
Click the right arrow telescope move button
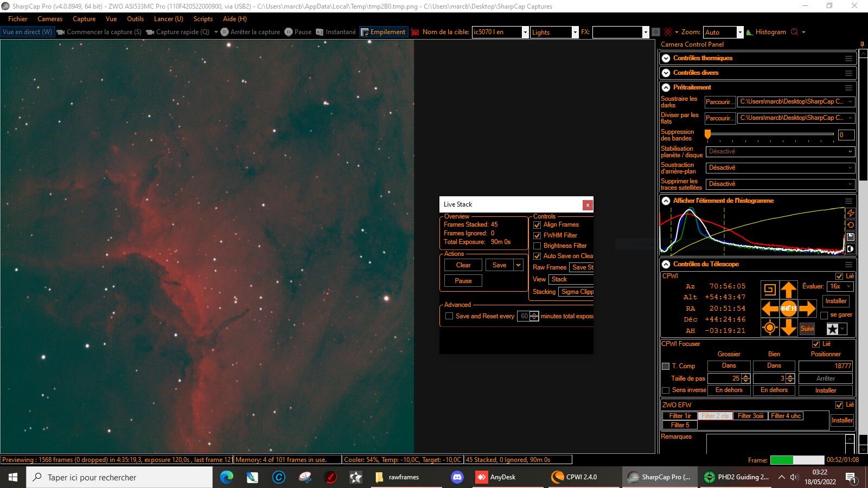tap(807, 309)
